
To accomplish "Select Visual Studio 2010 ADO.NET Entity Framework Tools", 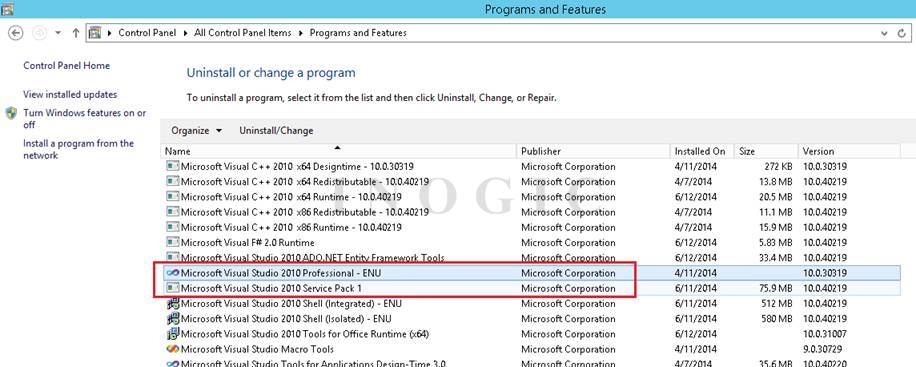I will [313, 257].
